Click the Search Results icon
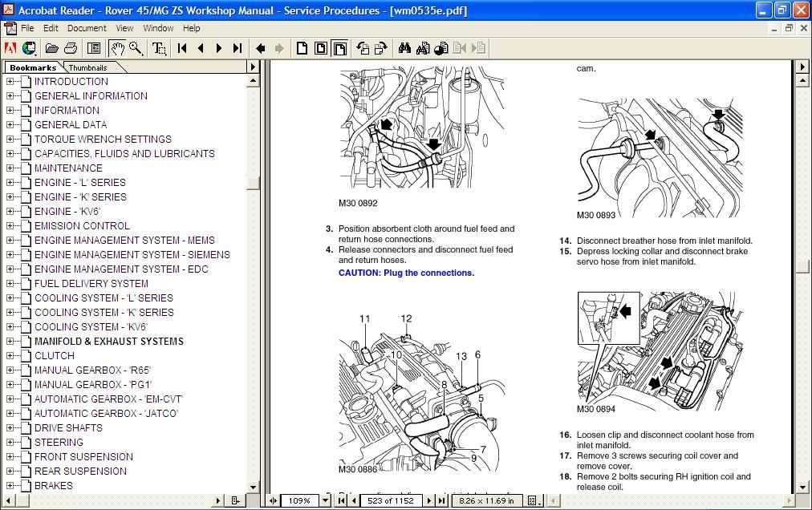This screenshot has height=510, width=812. click(441, 49)
